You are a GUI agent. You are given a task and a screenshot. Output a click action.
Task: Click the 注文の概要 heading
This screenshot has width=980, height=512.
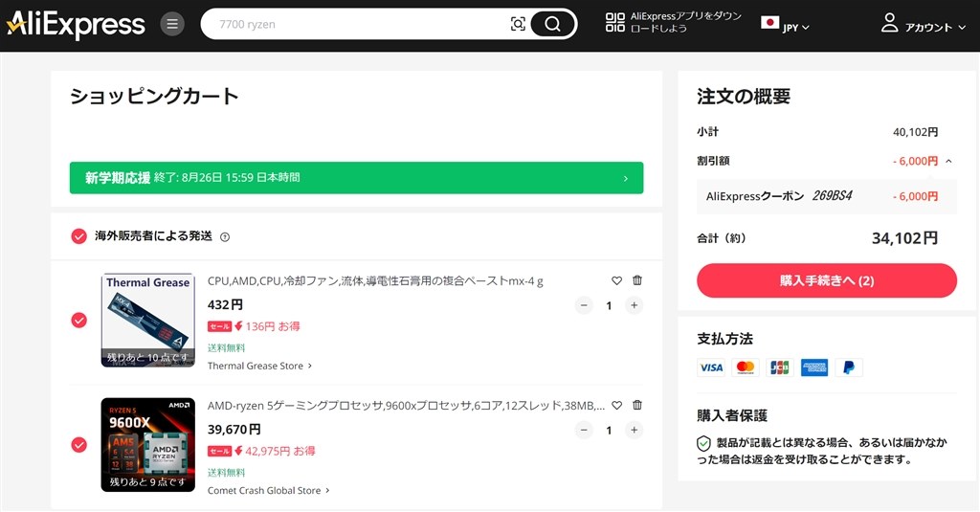744,97
